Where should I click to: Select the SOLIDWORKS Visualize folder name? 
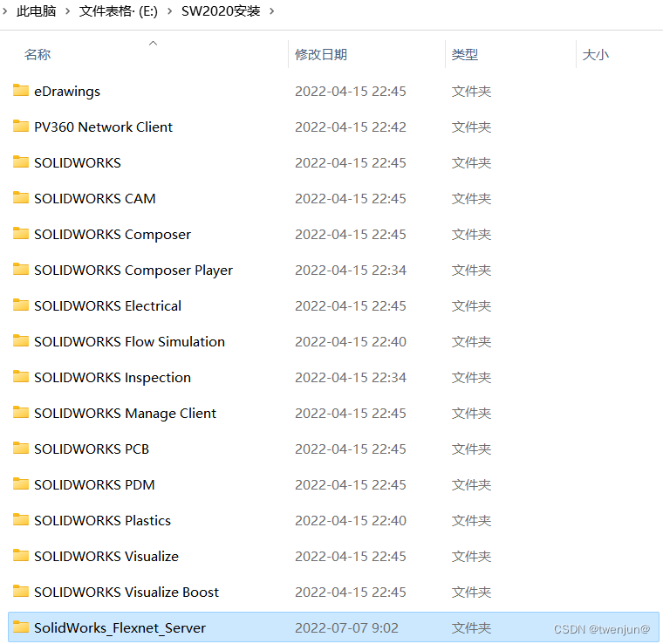pyautogui.click(x=106, y=557)
